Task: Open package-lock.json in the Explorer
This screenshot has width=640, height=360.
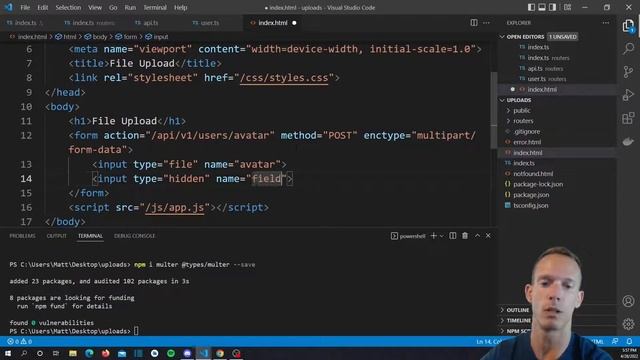Action: 538,184
